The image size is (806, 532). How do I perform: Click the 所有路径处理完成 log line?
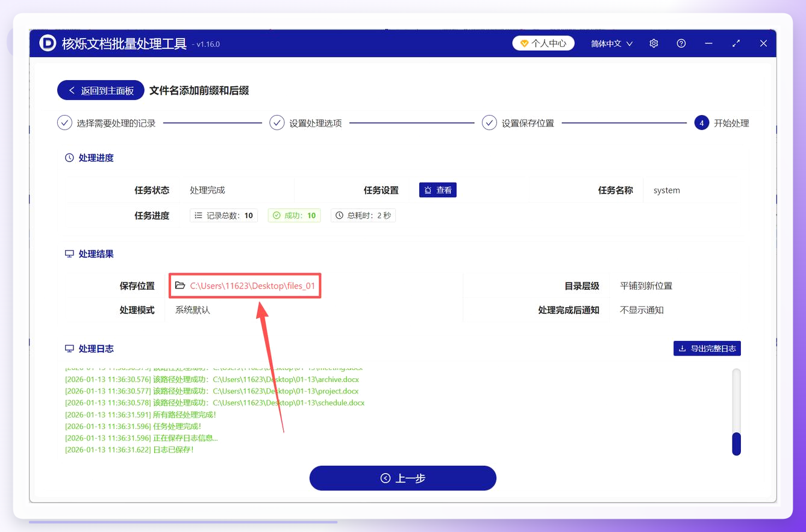click(x=140, y=415)
